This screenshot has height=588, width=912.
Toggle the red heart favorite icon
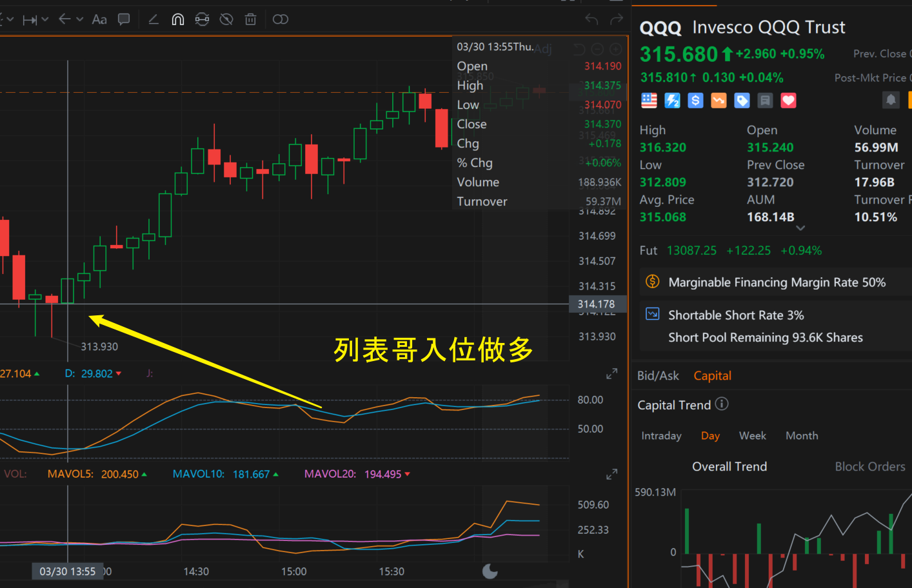pos(788,101)
